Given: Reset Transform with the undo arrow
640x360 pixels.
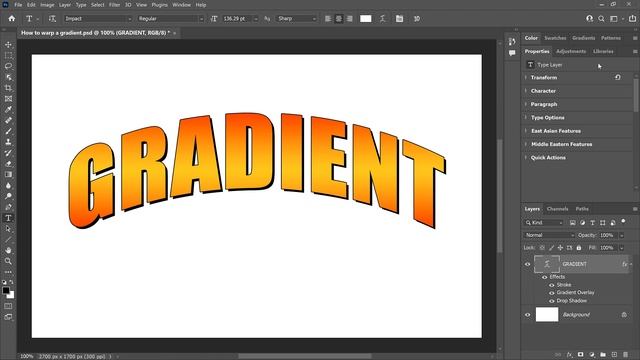Looking at the screenshot, I should coord(618,77).
